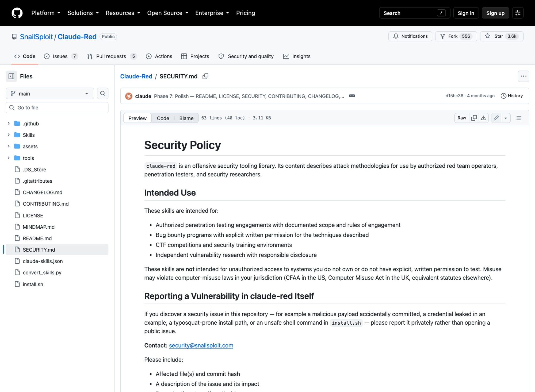Open the Insights tab
Viewport: 535px width, 392px height.
click(297, 56)
